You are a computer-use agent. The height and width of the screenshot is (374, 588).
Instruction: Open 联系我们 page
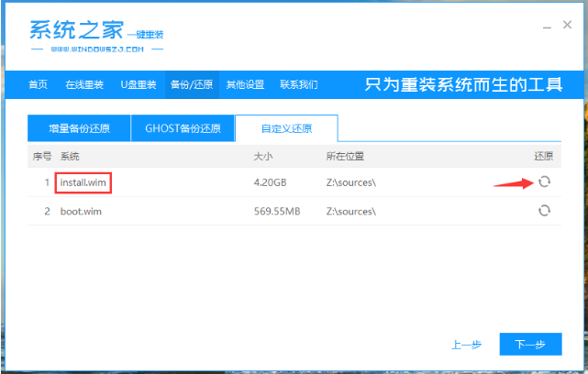(x=298, y=85)
